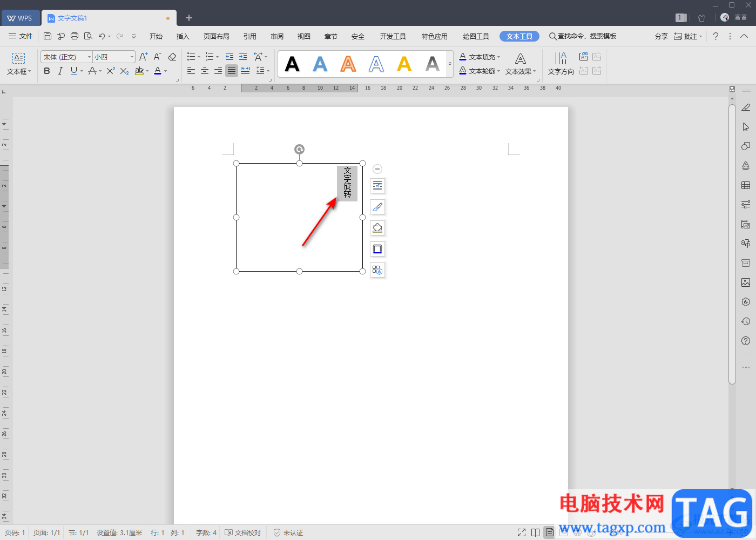Switch to the 插入 tab

click(183, 36)
